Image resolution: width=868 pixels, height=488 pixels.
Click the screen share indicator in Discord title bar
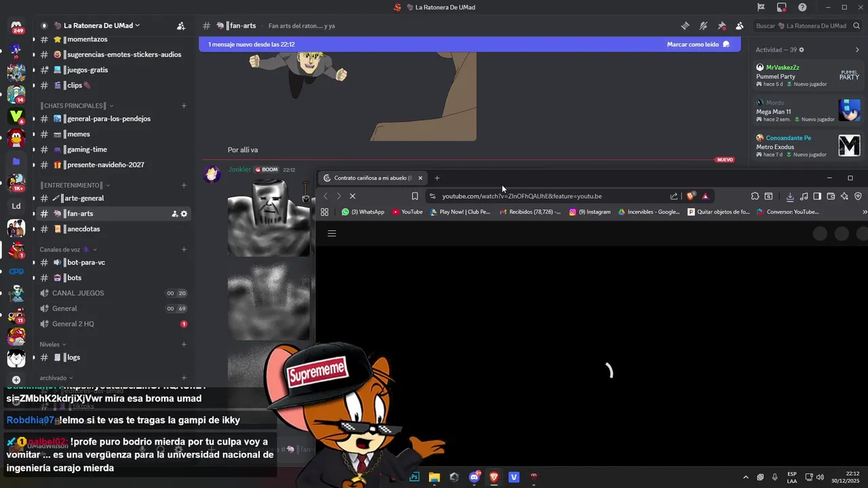point(781,7)
